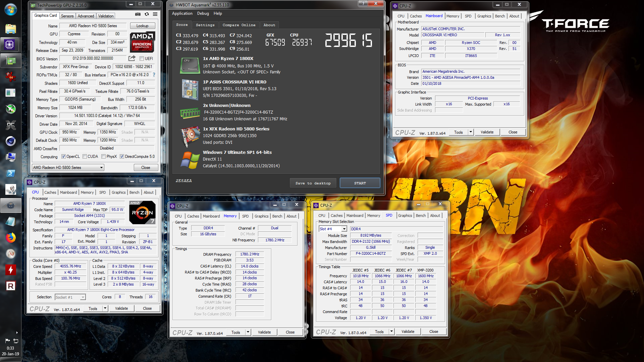
Task: Click the BIOS export share icon
Action: (x=132, y=58)
